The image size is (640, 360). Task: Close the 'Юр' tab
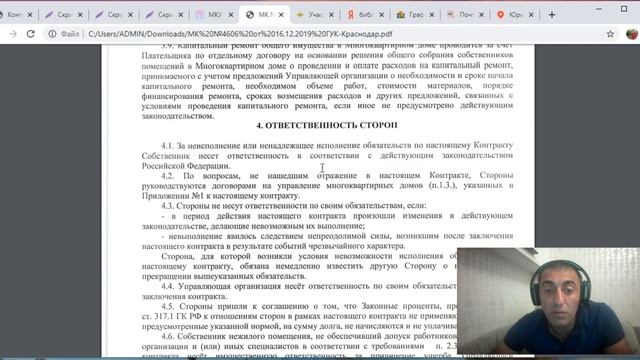531,15
